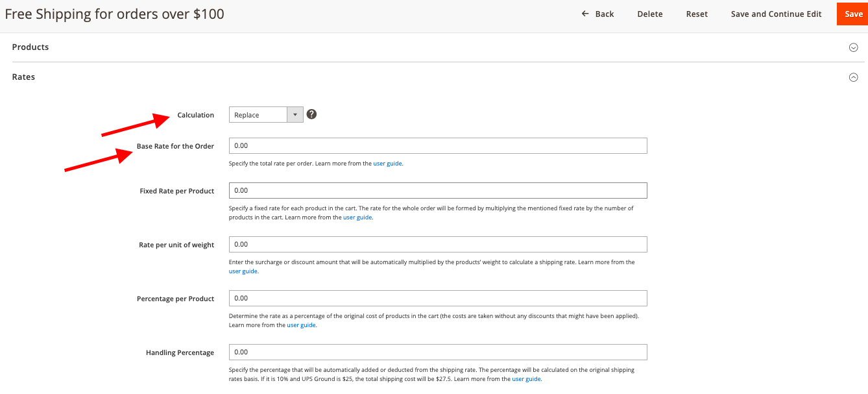The image size is (868, 394).
Task: Click the Products section header
Action: pos(30,47)
